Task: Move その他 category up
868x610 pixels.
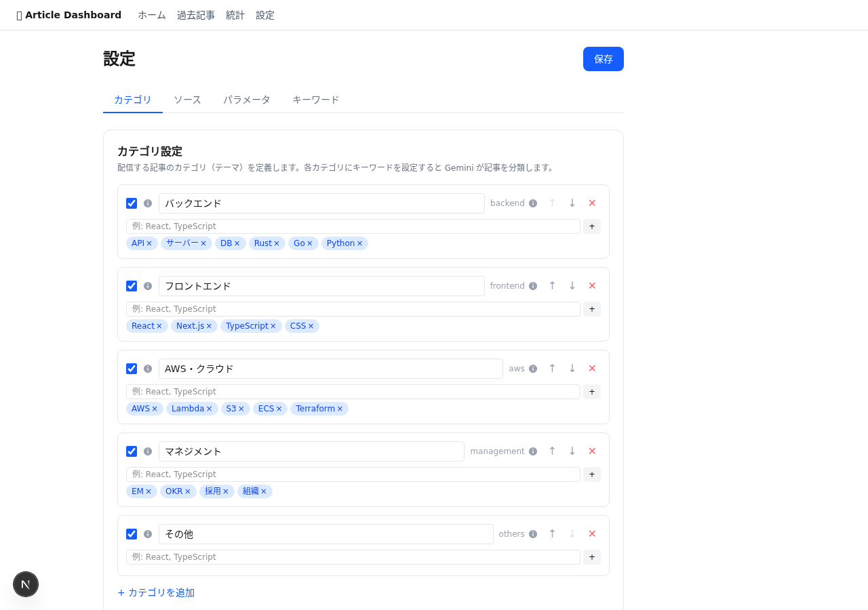Action: pos(552,534)
